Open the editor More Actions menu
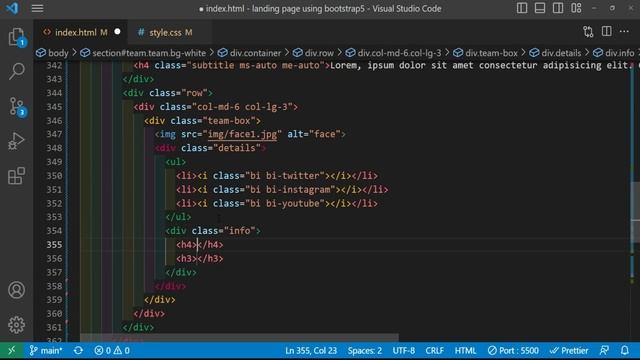The image size is (640, 360). point(624,31)
